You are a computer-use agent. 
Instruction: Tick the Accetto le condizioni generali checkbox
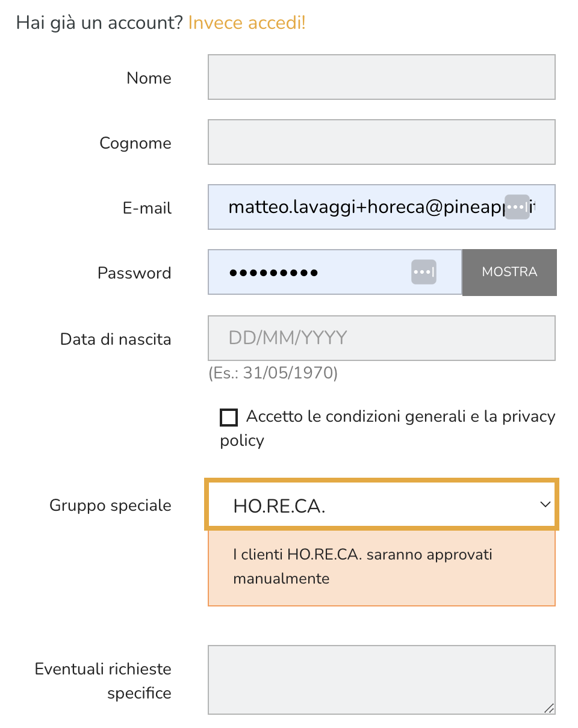pyautogui.click(x=229, y=418)
